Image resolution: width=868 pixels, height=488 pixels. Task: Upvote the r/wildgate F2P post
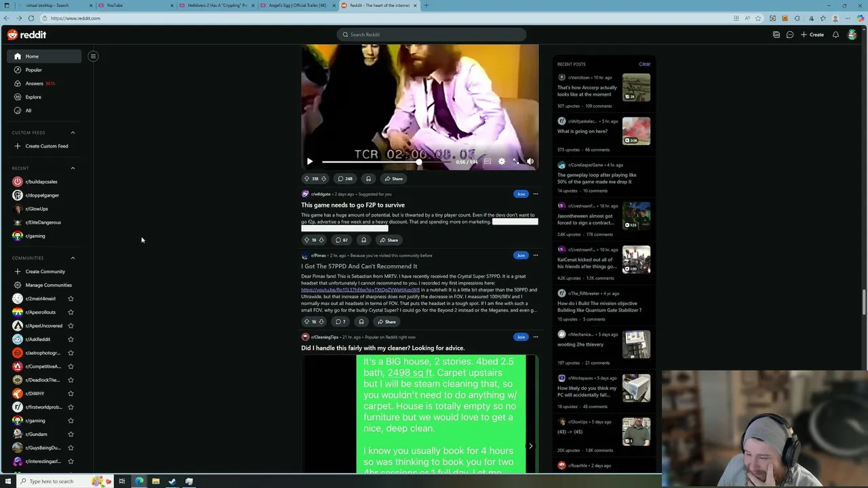(x=307, y=240)
